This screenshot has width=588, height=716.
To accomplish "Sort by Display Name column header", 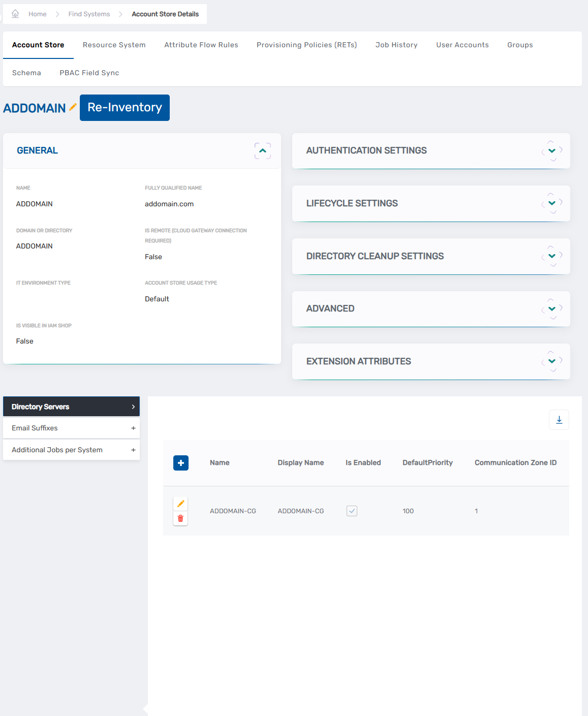I will (x=301, y=462).
